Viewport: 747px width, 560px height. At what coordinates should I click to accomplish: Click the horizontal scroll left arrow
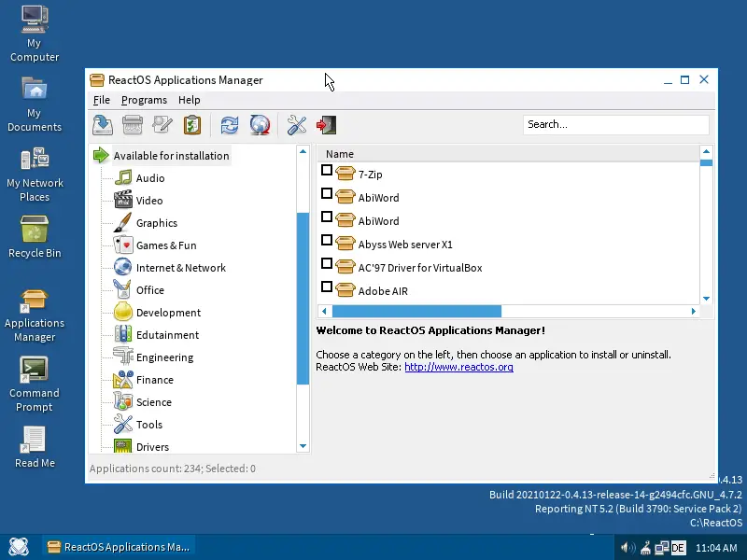(324, 312)
